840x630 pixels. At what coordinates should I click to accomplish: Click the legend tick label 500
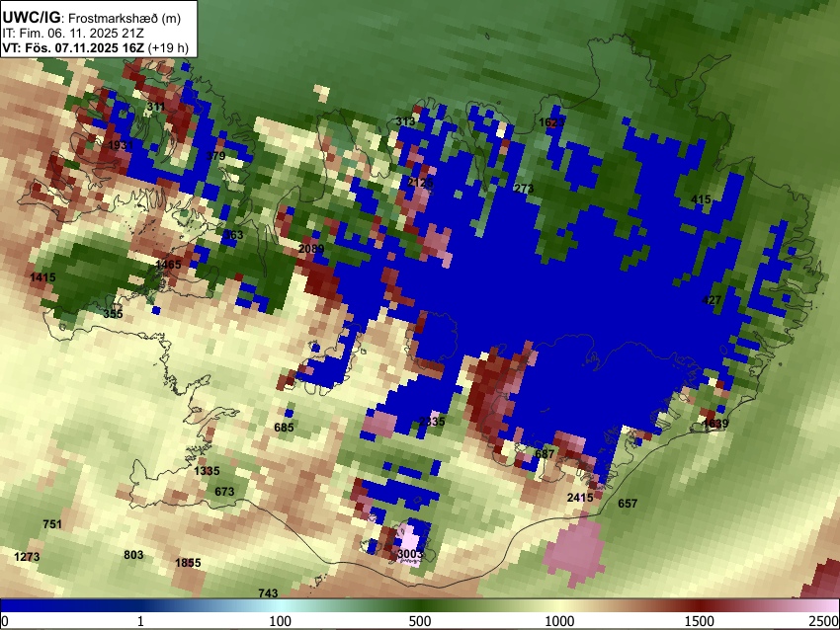[x=419, y=621]
